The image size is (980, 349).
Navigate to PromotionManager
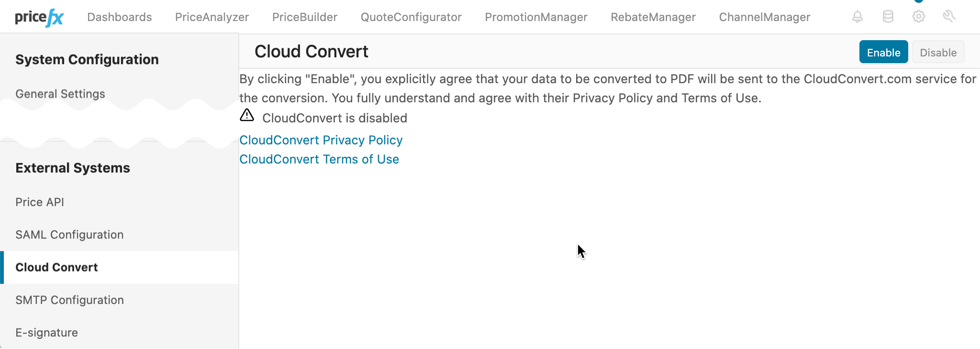(536, 17)
